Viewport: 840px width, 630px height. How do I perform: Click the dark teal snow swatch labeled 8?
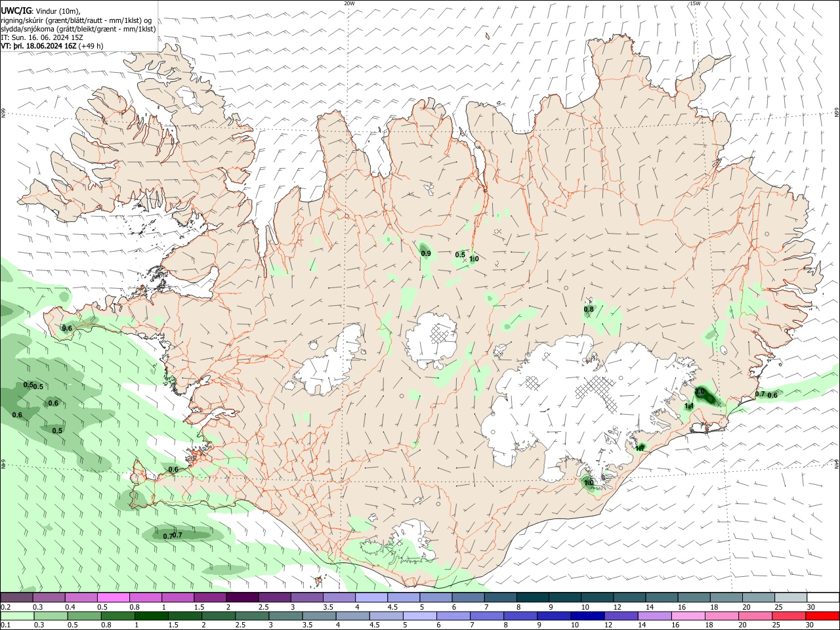533,598
